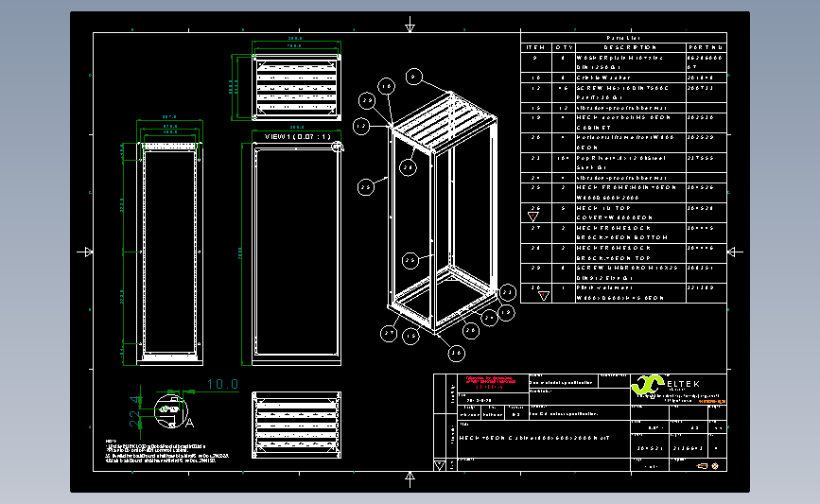Click the right centering arrow of the sheet border

[735, 252]
